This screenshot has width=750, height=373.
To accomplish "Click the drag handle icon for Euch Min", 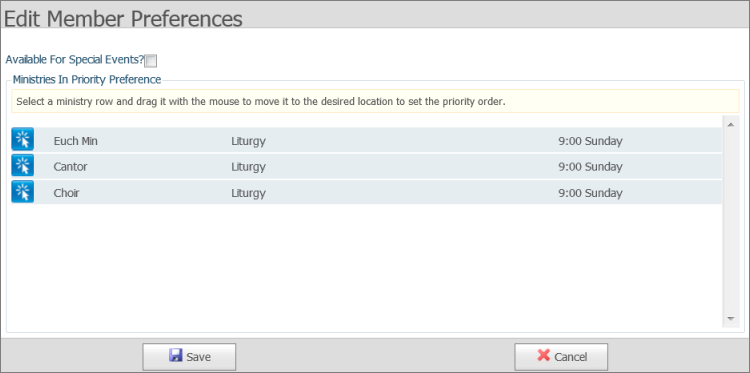I will point(22,139).
